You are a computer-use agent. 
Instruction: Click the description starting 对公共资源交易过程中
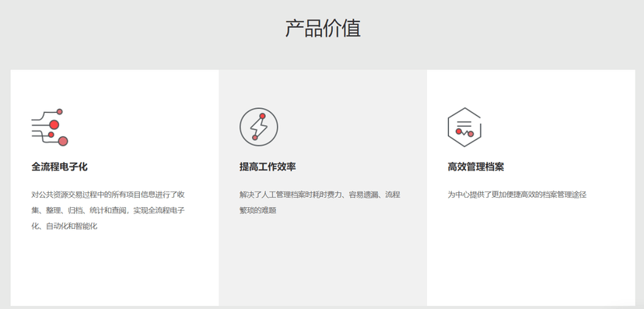coord(108,210)
